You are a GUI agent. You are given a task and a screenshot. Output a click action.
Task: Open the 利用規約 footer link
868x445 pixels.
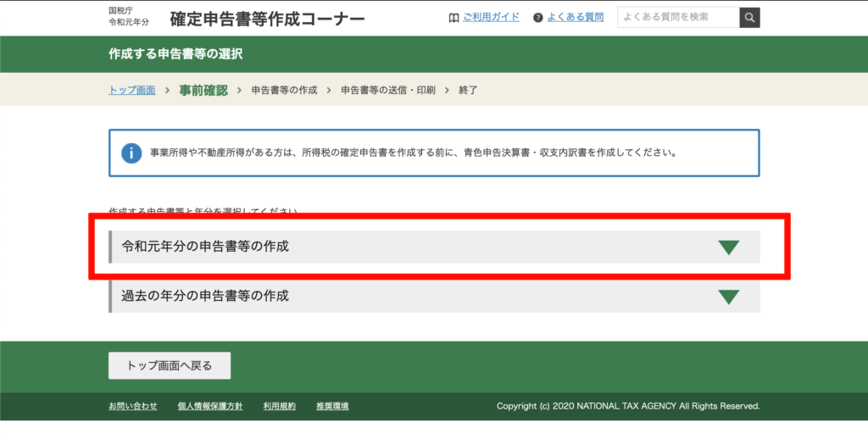click(x=279, y=406)
